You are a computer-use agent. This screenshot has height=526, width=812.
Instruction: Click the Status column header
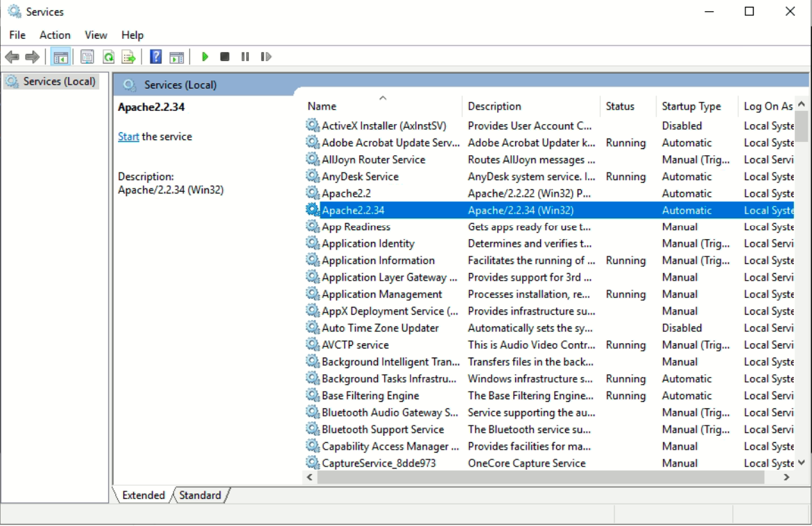pos(620,106)
